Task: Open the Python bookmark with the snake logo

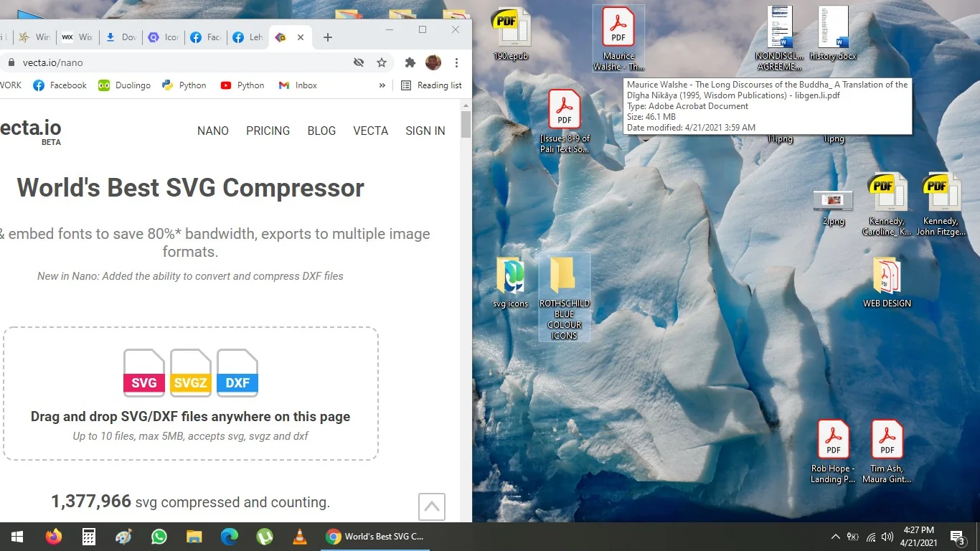Action: coord(184,85)
